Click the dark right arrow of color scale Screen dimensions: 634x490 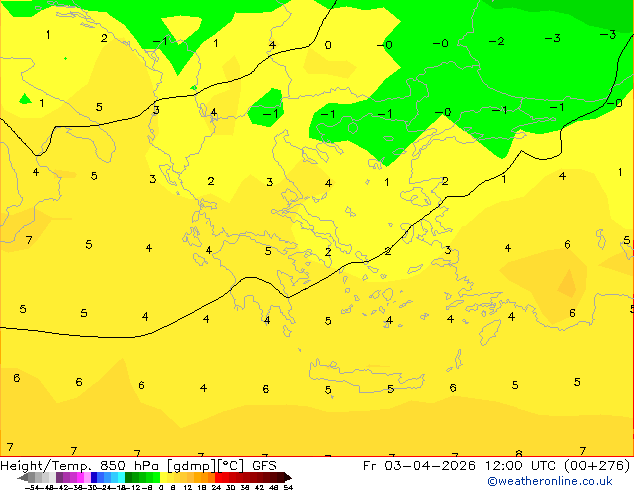point(288,477)
